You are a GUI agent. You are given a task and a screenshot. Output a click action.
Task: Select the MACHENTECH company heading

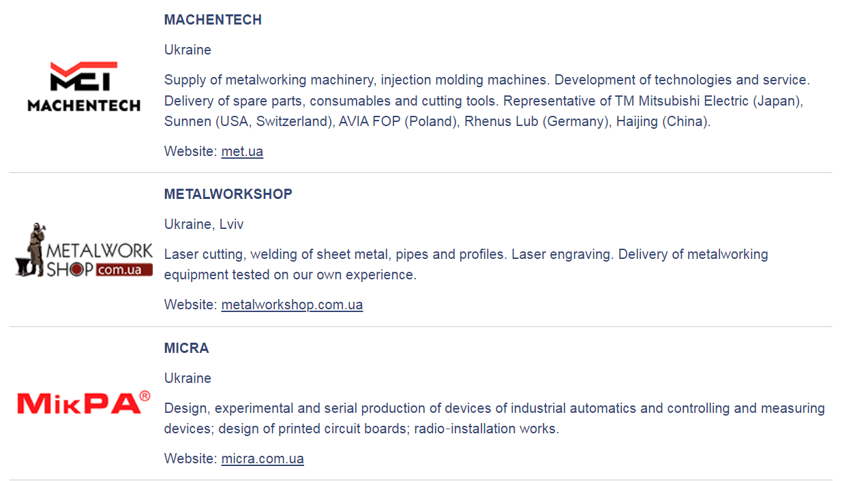(x=213, y=20)
